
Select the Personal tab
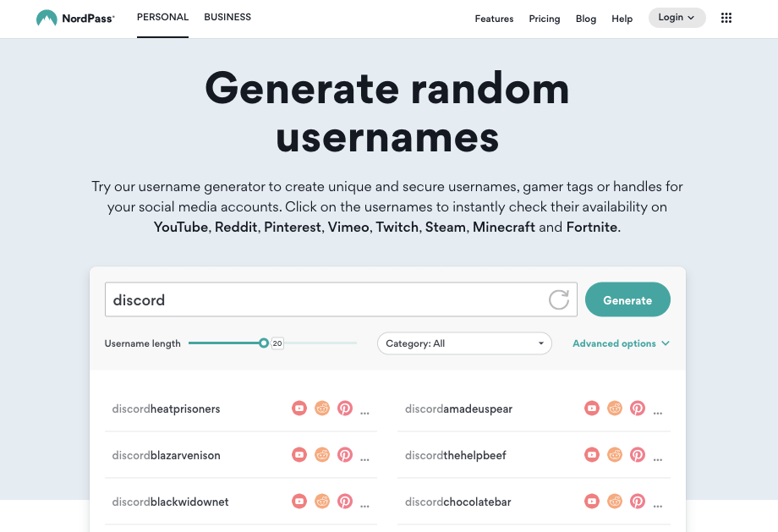[162, 17]
